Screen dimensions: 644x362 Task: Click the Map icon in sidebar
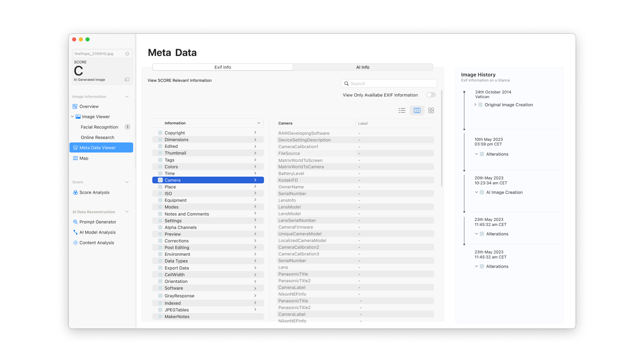[75, 158]
